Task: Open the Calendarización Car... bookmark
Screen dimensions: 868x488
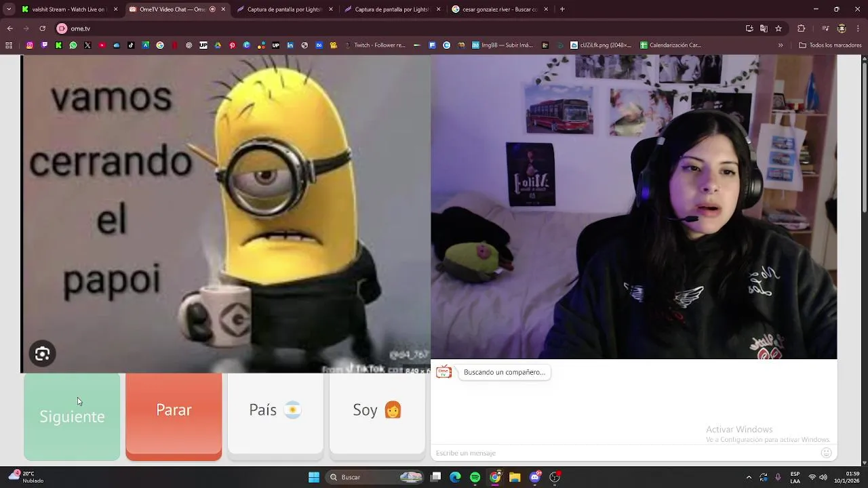Action: tap(671, 45)
